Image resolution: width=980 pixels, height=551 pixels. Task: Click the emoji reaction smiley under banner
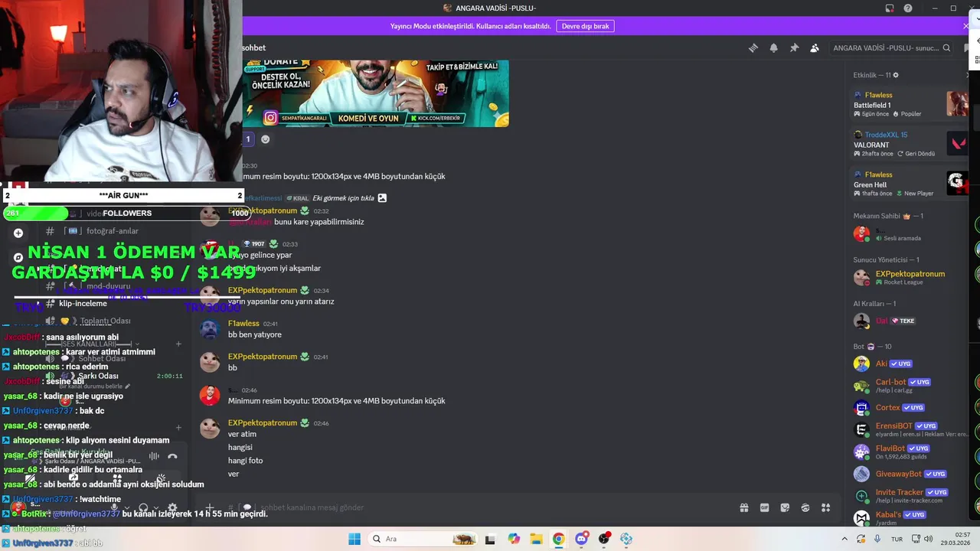pyautogui.click(x=265, y=139)
